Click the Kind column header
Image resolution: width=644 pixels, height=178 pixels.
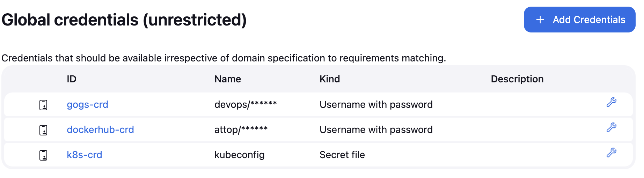click(329, 79)
